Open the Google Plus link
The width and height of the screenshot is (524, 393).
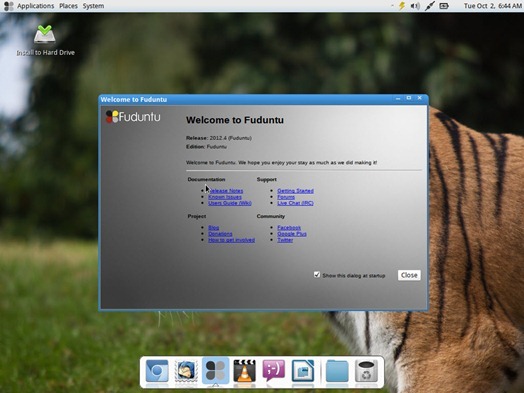pyautogui.click(x=292, y=234)
